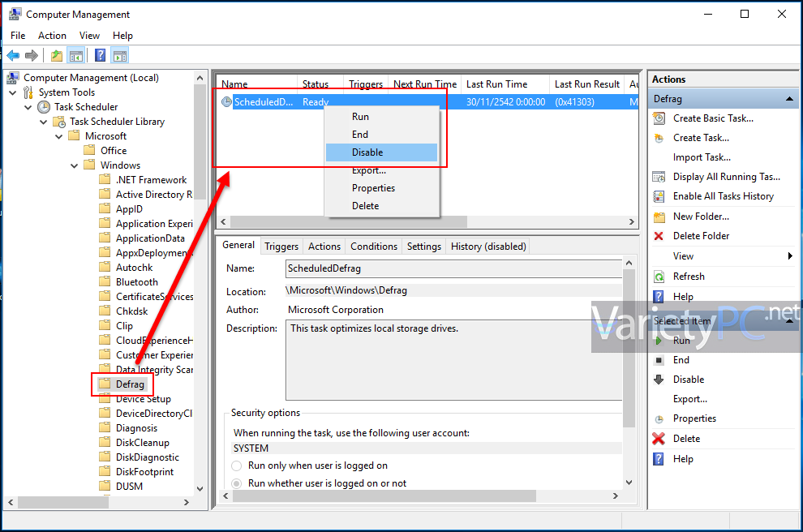The image size is (803, 532).
Task: Switch to the Conditions tab
Action: [373, 246]
